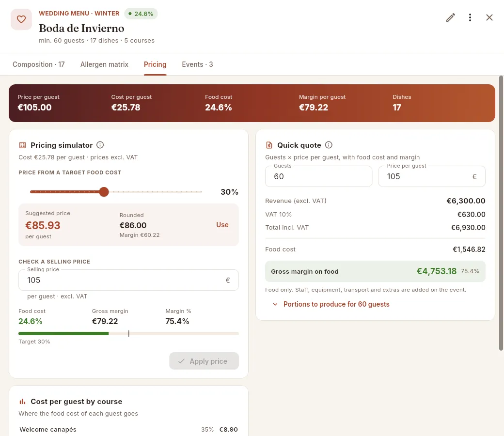The width and height of the screenshot is (504, 436).
Task: Edit menu with the pencil icon
Action: tap(451, 17)
